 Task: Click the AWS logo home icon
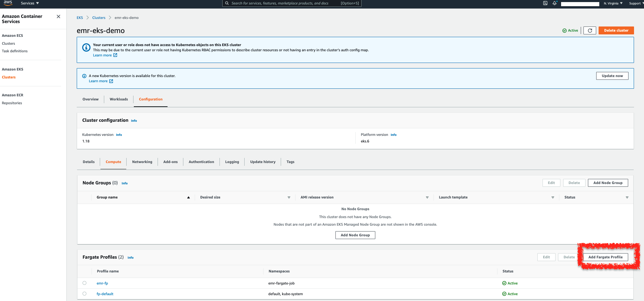(8, 3)
